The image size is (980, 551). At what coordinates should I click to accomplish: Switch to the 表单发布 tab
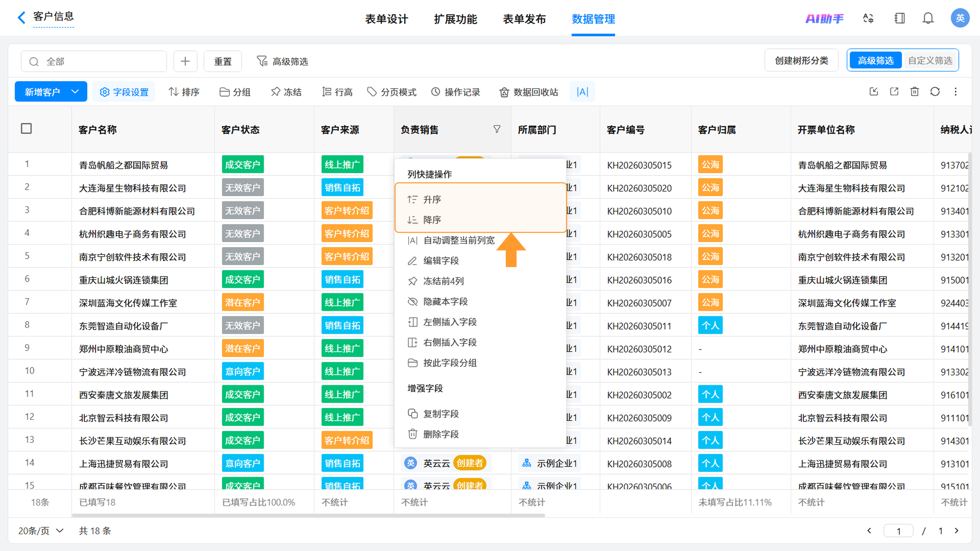coord(524,19)
